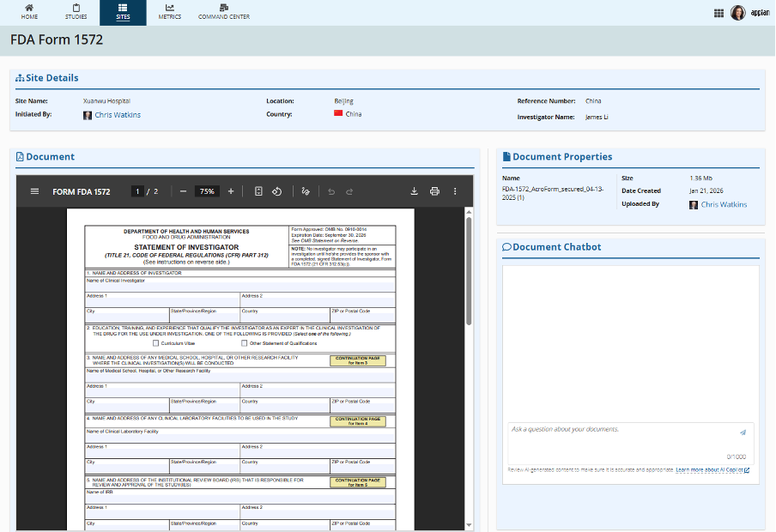Send the chatbot question
The image size is (776, 532).
pyautogui.click(x=743, y=432)
